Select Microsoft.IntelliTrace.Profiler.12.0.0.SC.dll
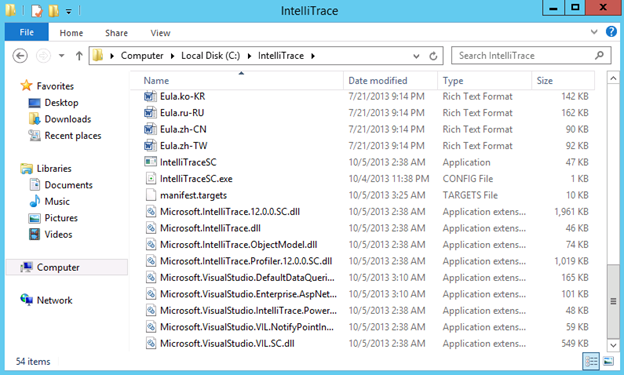This screenshot has width=624, height=375. tap(246, 261)
